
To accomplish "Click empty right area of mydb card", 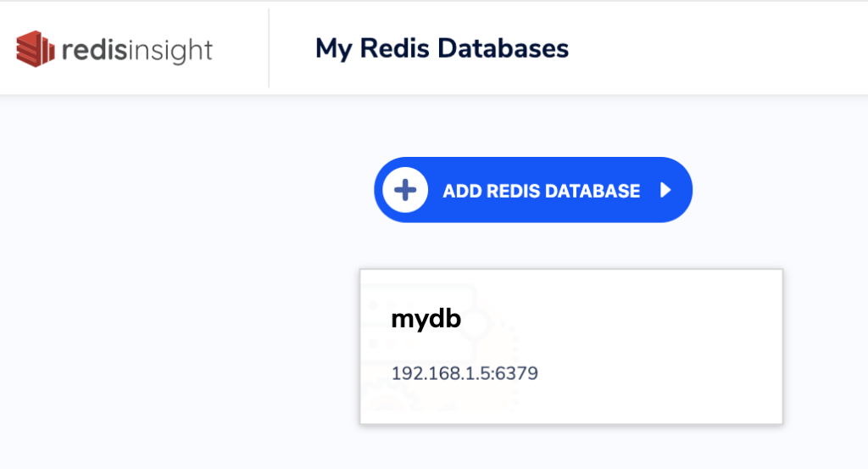I will click(x=665, y=347).
